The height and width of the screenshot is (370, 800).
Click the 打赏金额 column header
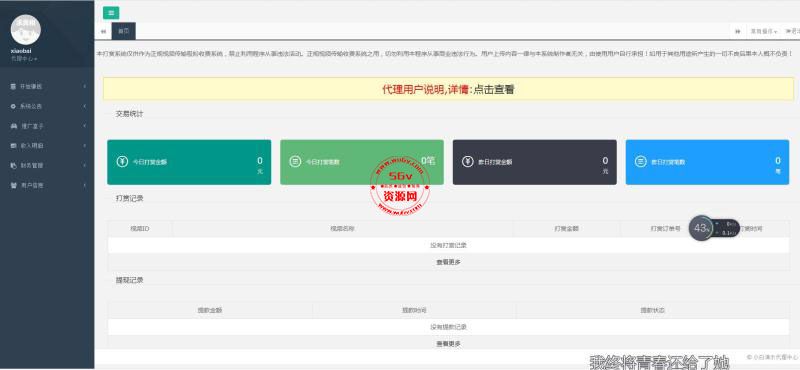[566, 229]
